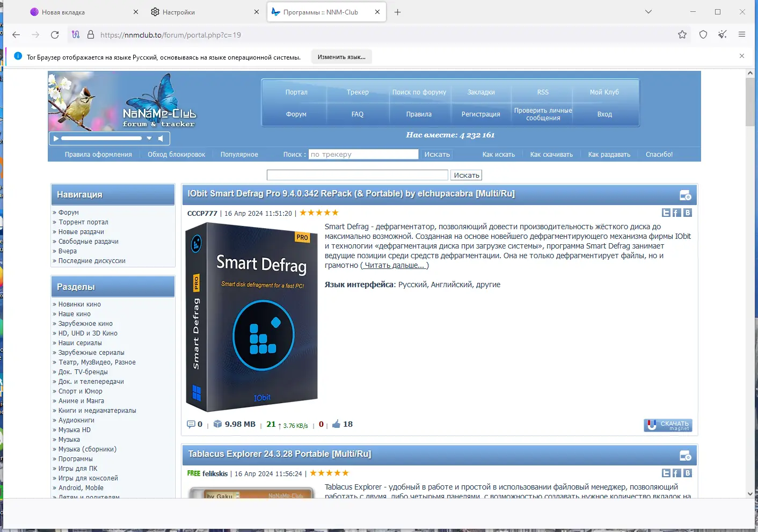Bookmark this page with the star
Screen dimensions: 758x532
pyautogui.click(x=682, y=35)
